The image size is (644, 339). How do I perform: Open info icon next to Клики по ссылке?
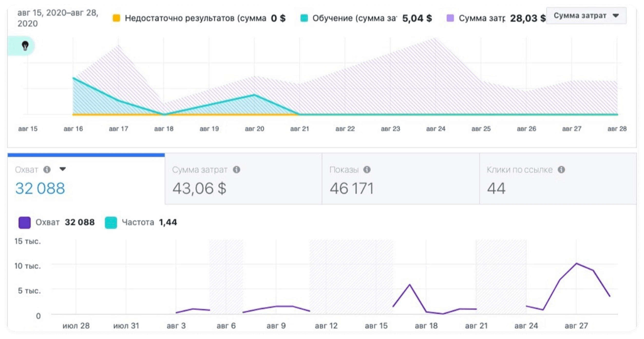[561, 169]
